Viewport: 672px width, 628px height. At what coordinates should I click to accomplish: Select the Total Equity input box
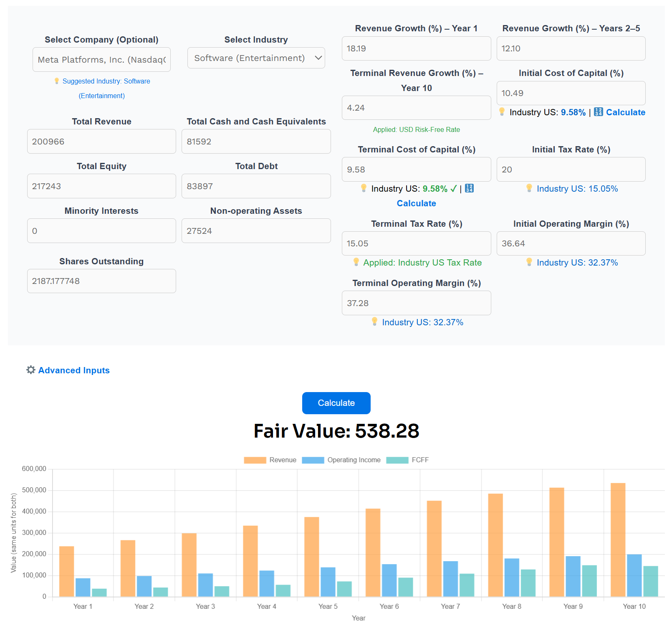[101, 186]
